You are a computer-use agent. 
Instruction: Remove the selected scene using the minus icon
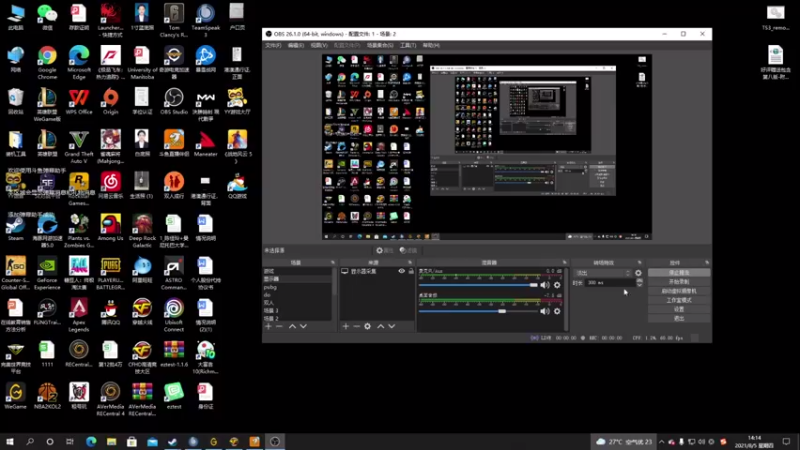279,326
